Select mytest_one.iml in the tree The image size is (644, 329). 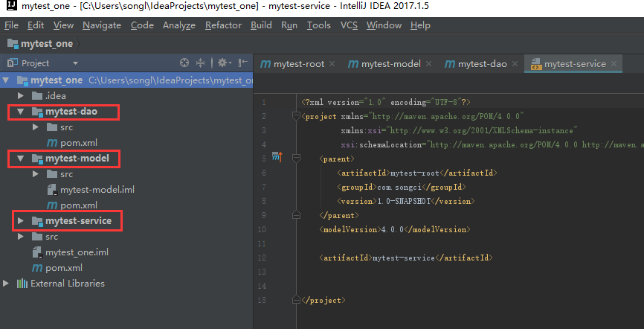click(77, 252)
